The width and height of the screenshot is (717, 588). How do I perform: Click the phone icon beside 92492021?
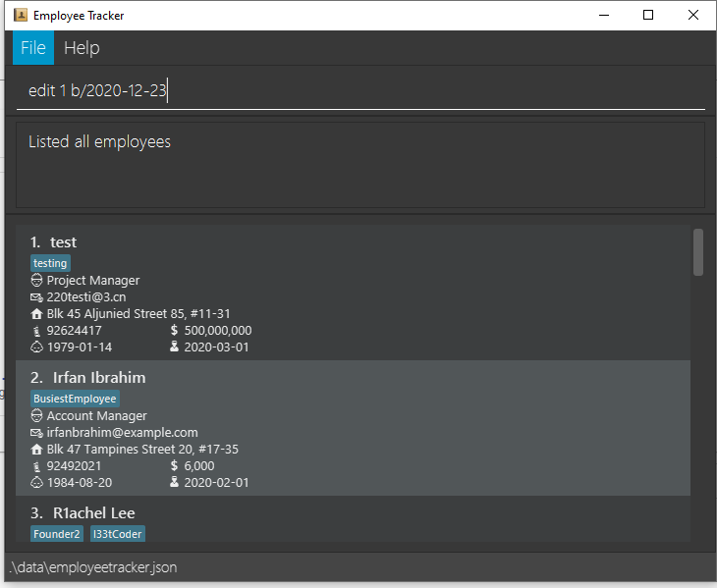point(36,466)
